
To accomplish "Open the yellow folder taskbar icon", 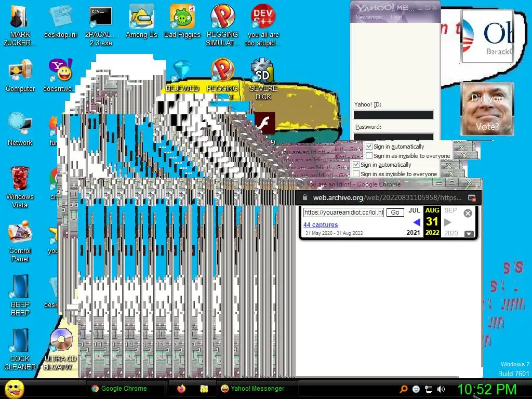I will pos(204,389).
